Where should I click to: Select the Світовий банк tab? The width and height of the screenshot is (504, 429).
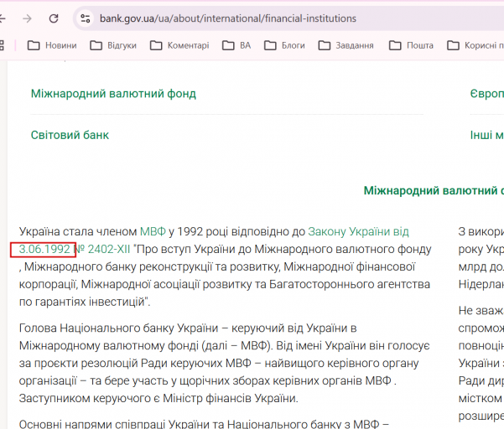(70, 135)
